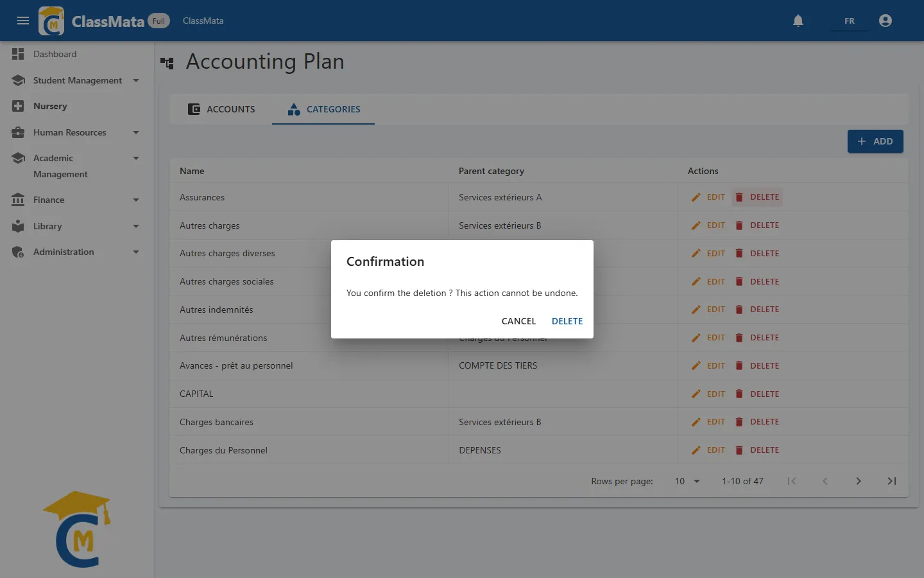Click the Parent category column header
Screen dimensions: 924x578
coord(492,171)
